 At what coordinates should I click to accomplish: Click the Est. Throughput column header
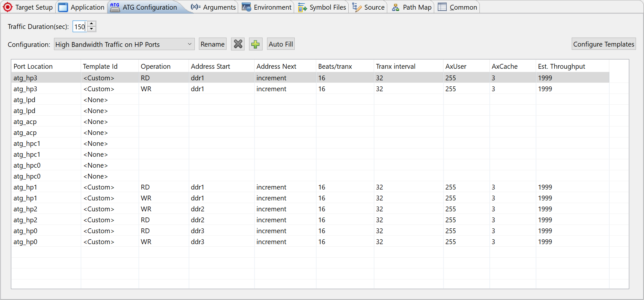point(561,66)
